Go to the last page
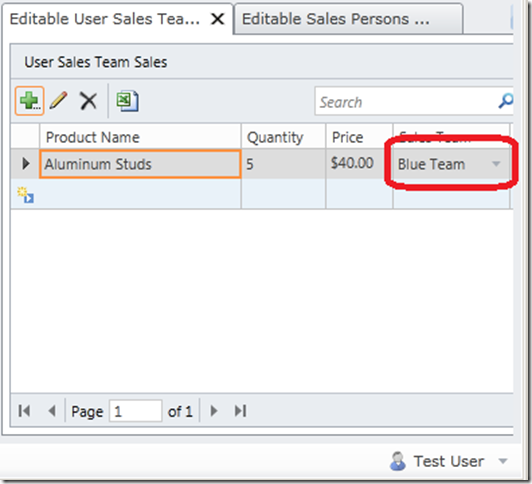 [x=241, y=411]
